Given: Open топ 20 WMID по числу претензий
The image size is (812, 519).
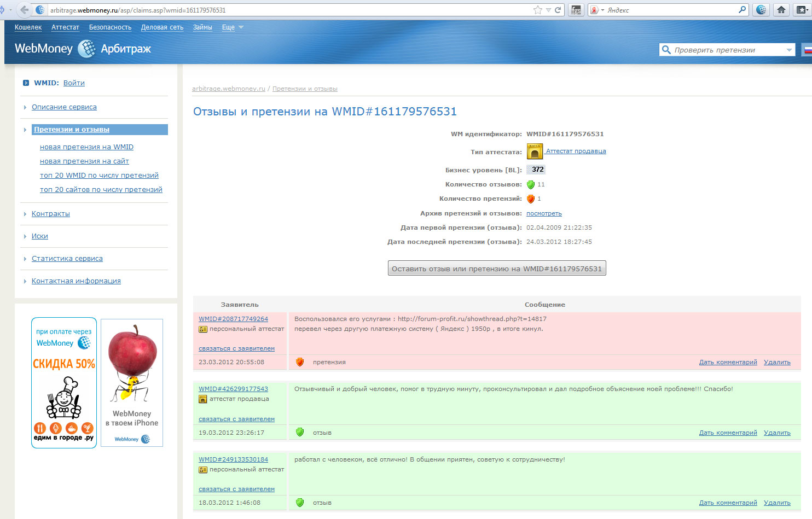Looking at the screenshot, I should (99, 176).
